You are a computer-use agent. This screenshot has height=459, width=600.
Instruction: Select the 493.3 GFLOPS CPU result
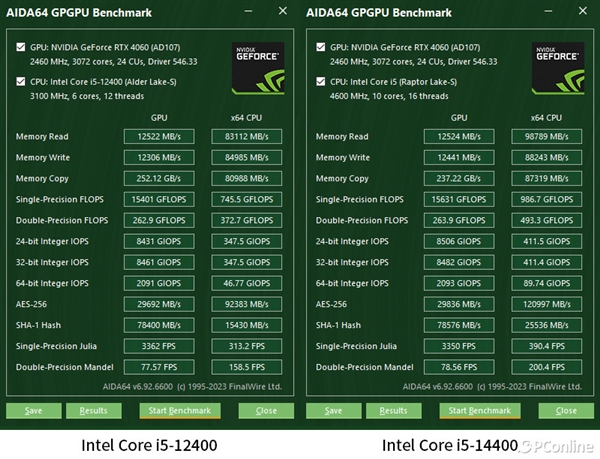click(547, 220)
